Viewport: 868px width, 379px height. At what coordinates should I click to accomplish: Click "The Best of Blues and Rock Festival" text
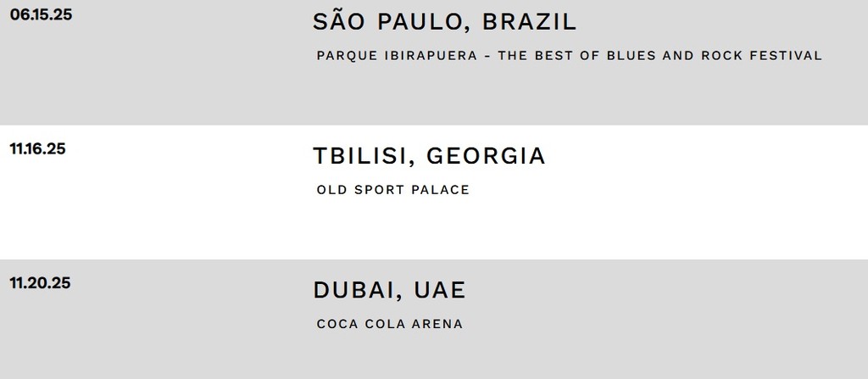tap(659, 55)
